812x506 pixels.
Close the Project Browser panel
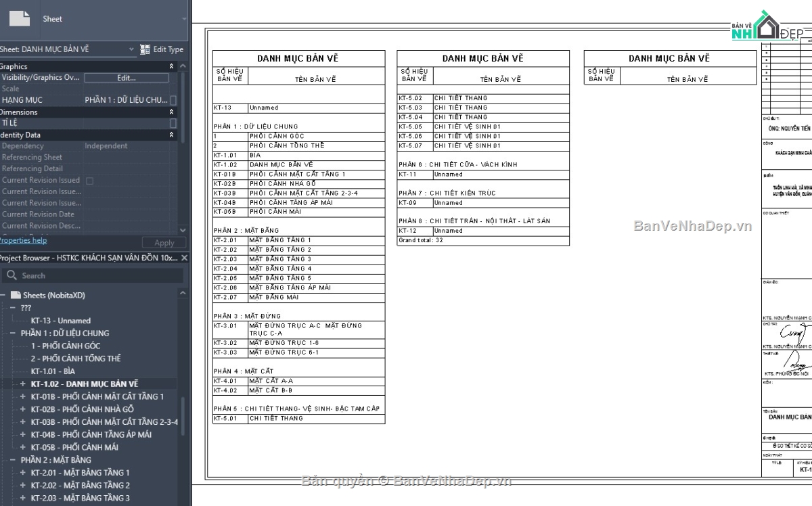click(185, 258)
